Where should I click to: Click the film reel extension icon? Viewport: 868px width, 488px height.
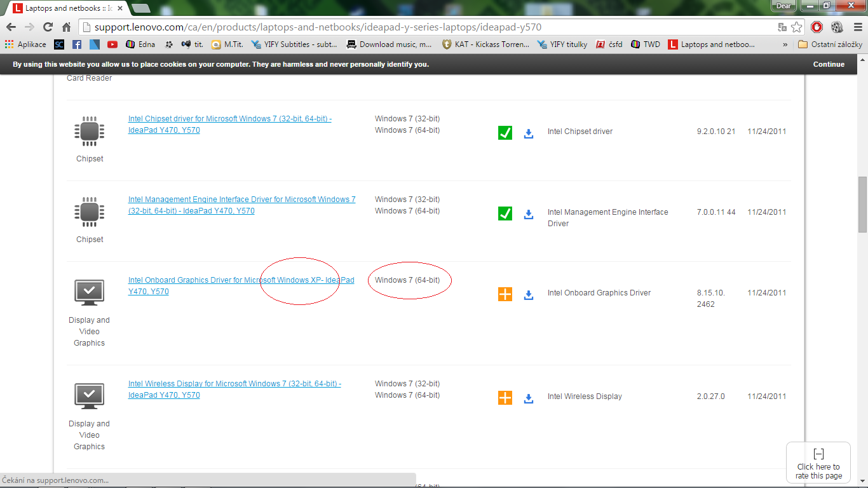[836, 27]
